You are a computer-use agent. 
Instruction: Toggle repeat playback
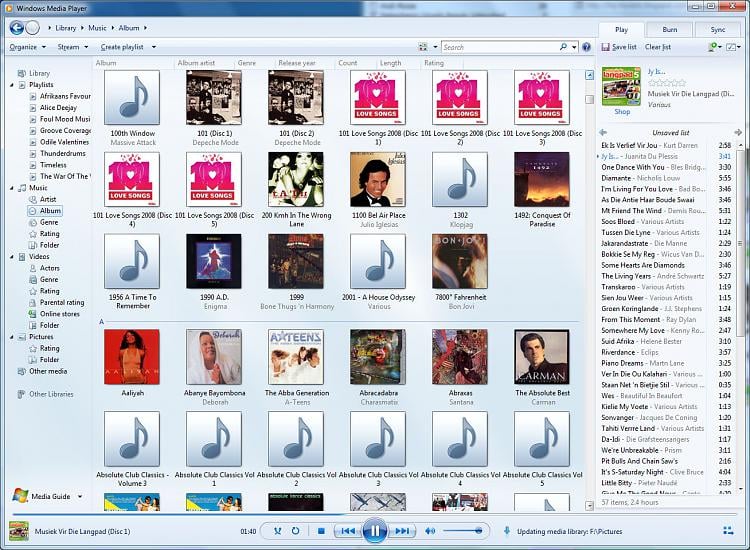tap(296, 531)
